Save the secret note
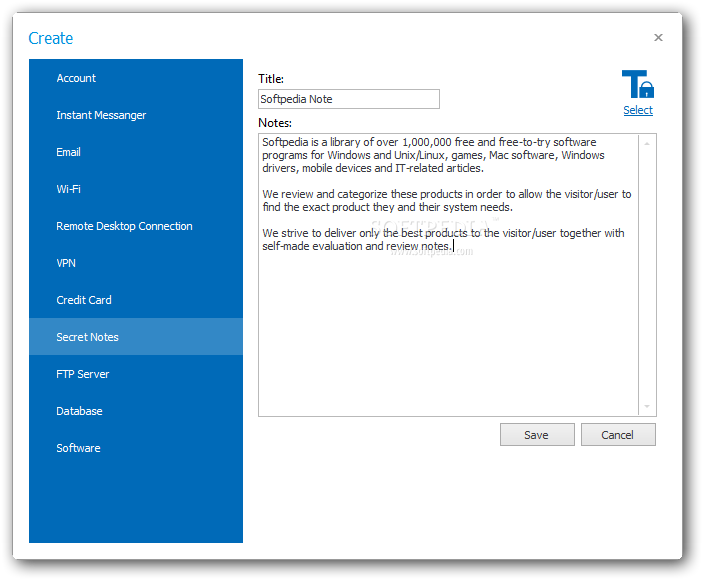This screenshot has width=703, height=580. (x=537, y=435)
